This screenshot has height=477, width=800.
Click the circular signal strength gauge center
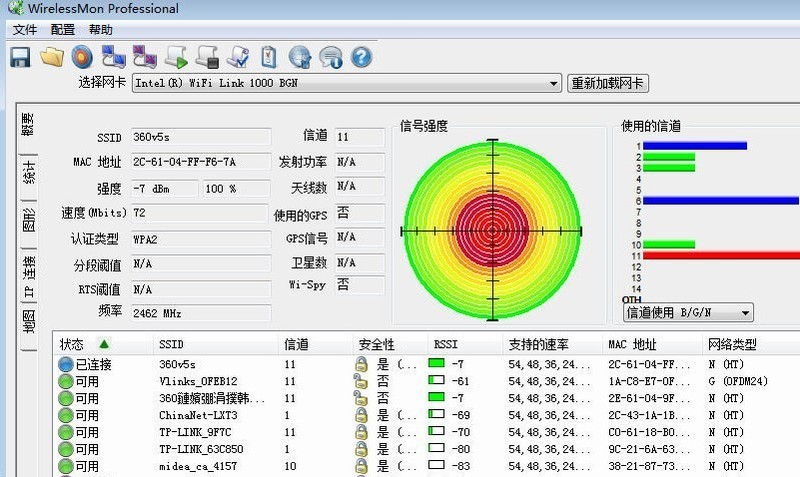pos(492,231)
